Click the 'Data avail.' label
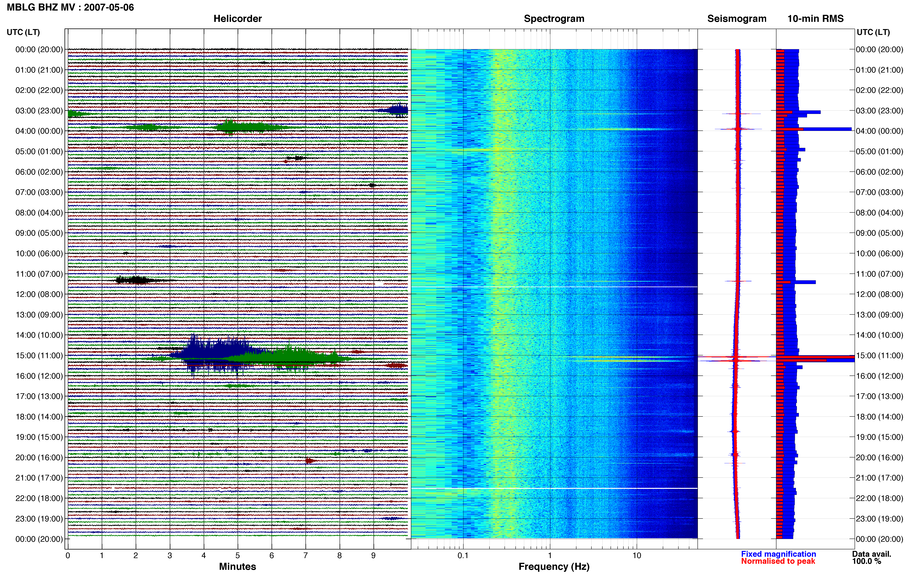Image resolution: width=924 pixels, height=578 pixels. [x=872, y=554]
